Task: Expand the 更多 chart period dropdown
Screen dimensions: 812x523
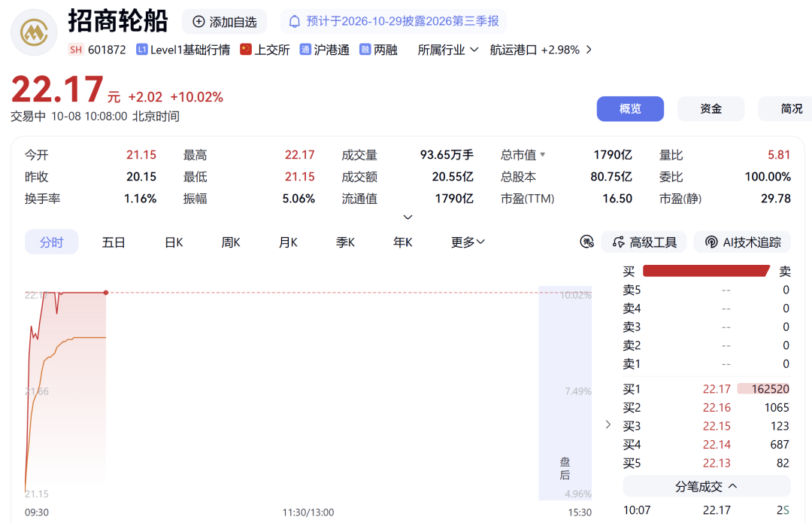Action: 468,242
